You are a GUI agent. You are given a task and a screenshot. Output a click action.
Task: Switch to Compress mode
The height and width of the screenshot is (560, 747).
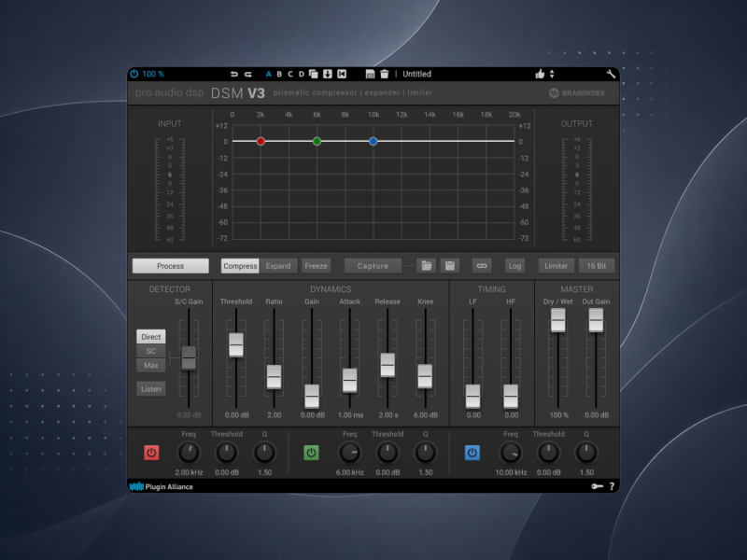240,266
